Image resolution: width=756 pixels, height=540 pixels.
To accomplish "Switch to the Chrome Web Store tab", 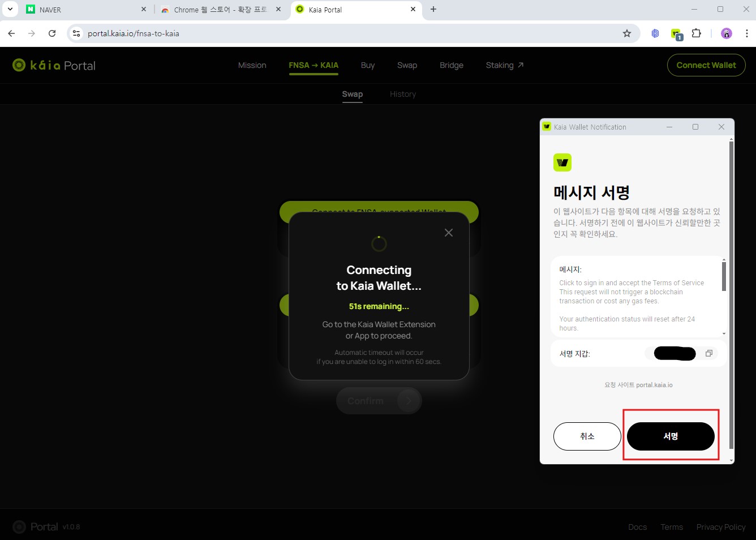I will point(221,10).
